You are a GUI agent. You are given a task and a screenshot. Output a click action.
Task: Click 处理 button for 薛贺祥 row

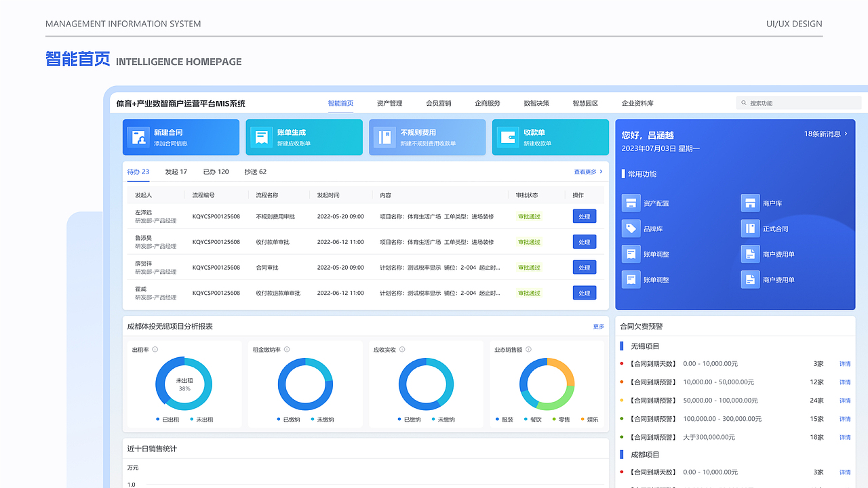coord(585,268)
